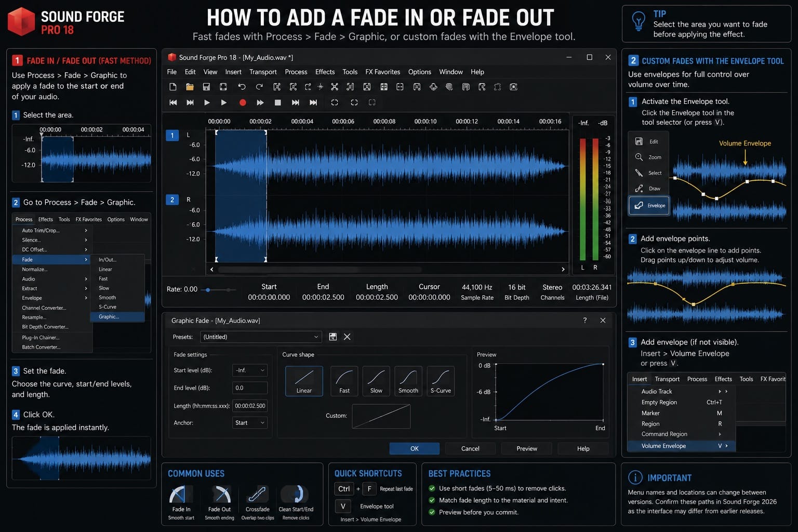
Task: Click OK in the Graphic Fade dialog
Action: (415, 448)
